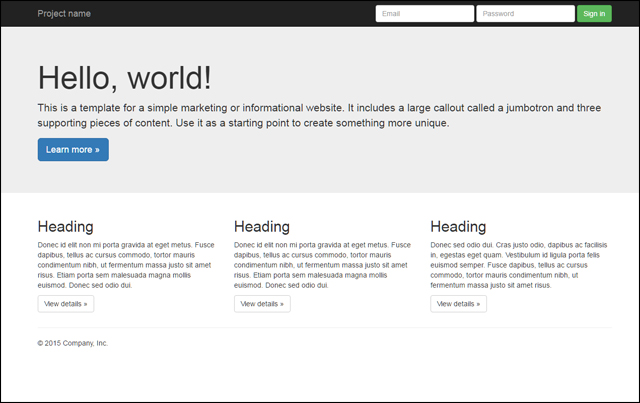Image resolution: width=640 pixels, height=403 pixels.
Task: Click the left column body paragraph
Action: click(125, 265)
